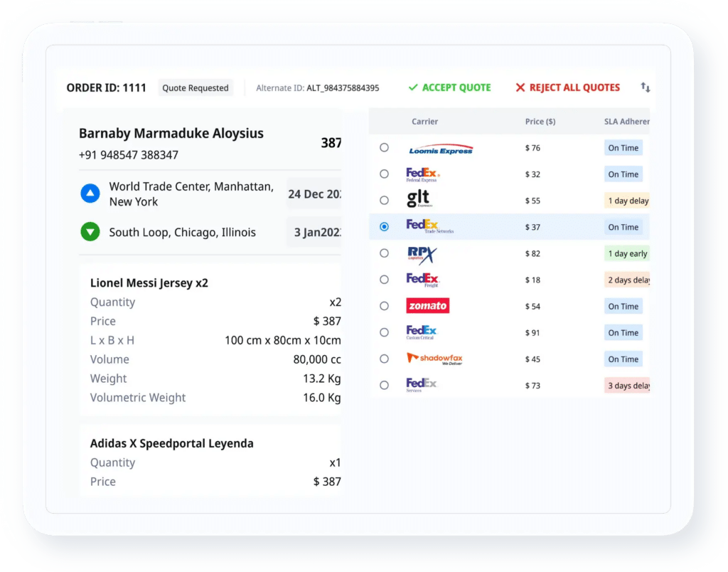Click the FedEx Custom Critical logo
The image size is (728, 572).
(x=422, y=332)
